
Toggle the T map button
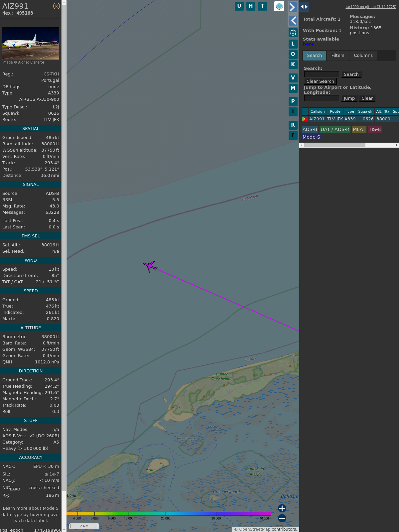(x=263, y=6)
